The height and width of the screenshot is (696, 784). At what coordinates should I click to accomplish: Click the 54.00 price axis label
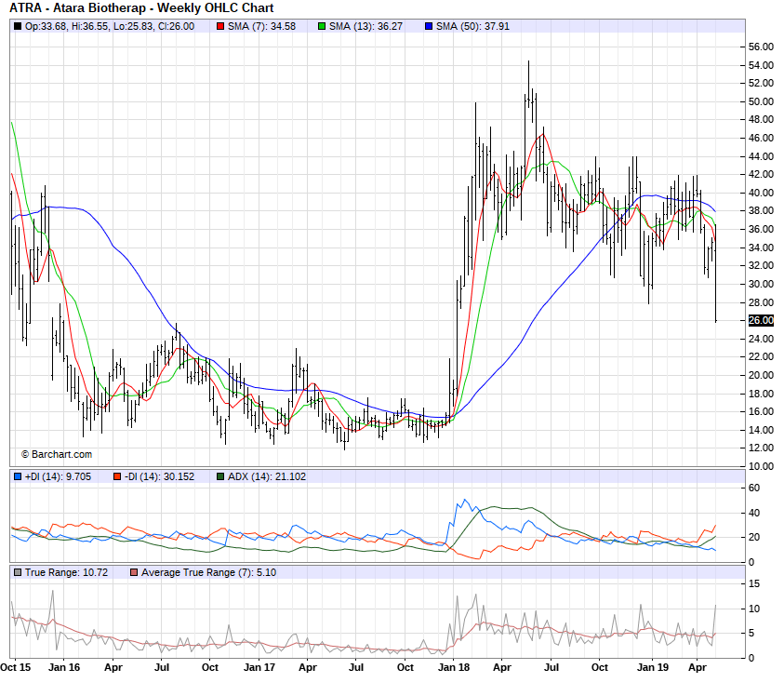[x=761, y=65]
